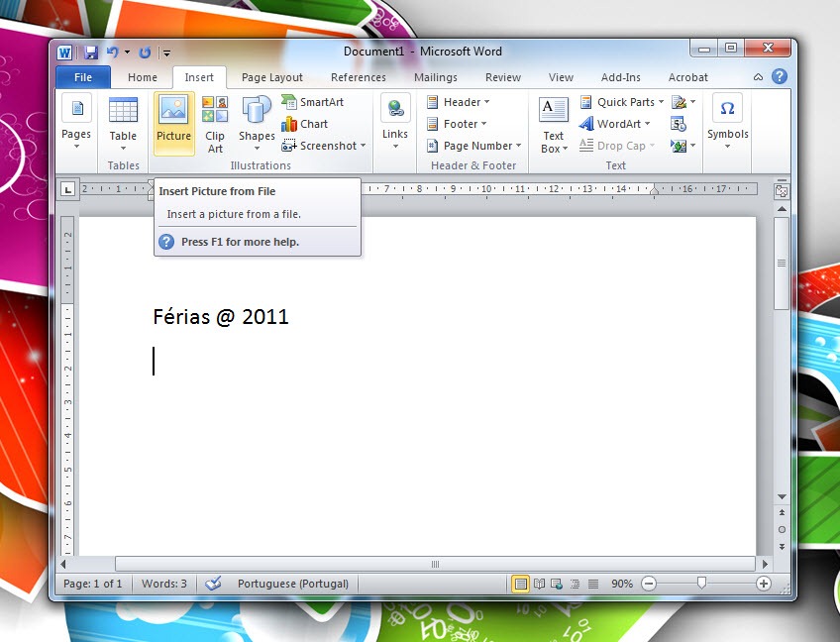
Task: Switch to Full Screen Reading view
Action: pyautogui.click(x=539, y=584)
